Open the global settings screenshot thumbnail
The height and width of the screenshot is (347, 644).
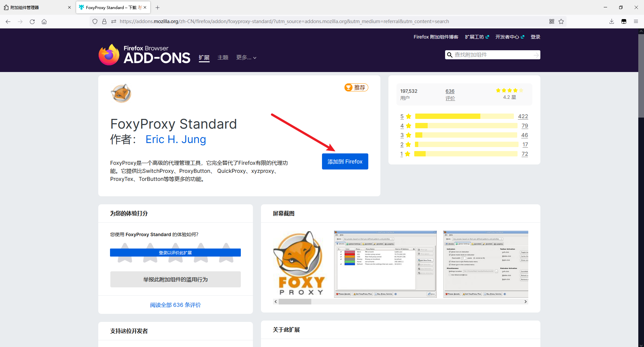[x=486, y=264]
